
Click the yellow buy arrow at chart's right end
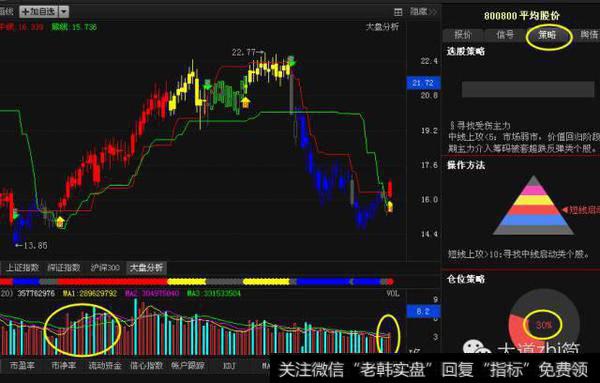coord(390,207)
